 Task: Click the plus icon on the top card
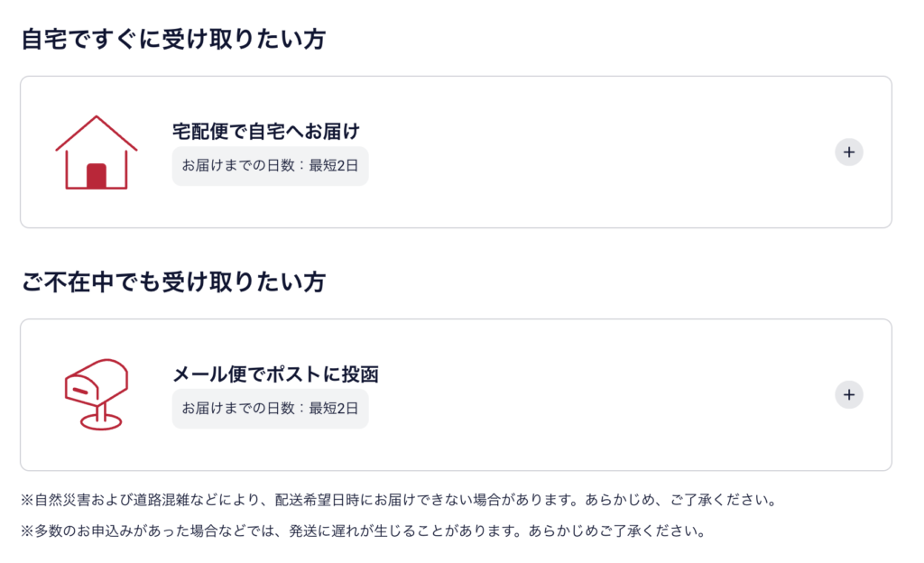pos(848,152)
